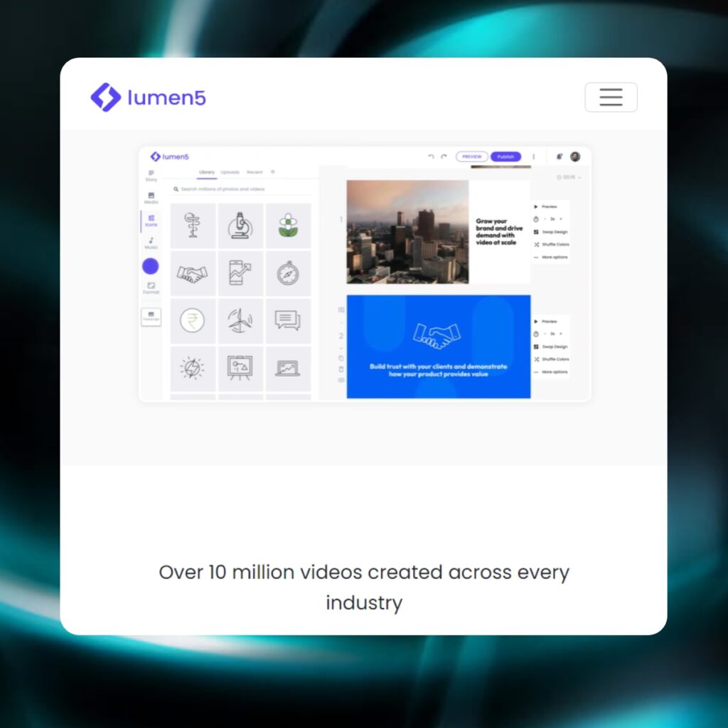Expand the video duration dropdown

click(x=569, y=177)
